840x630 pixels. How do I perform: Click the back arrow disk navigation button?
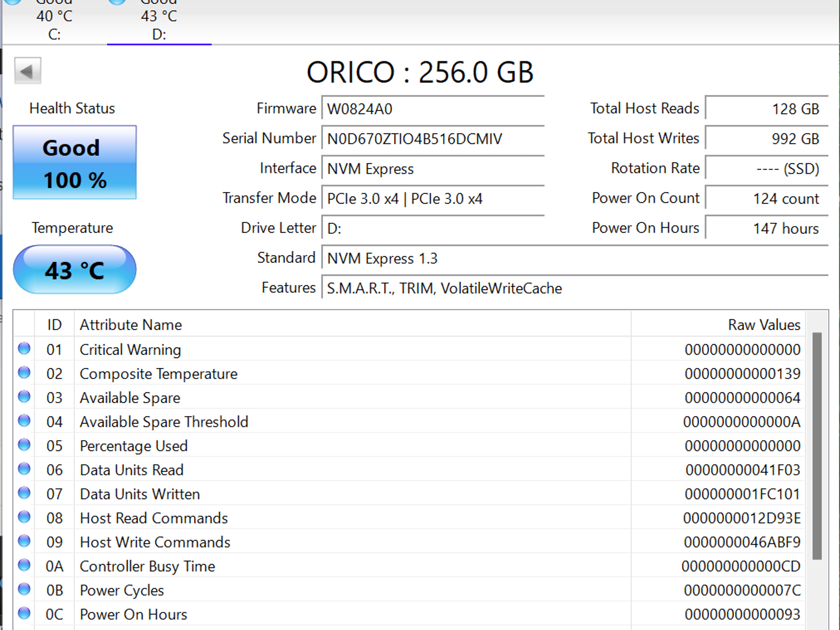pyautogui.click(x=27, y=71)
